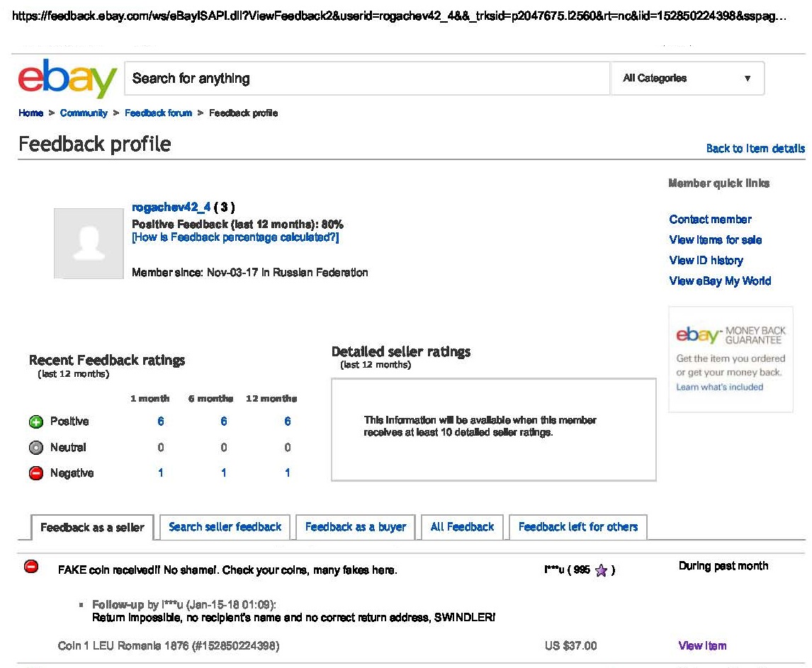Click View items for sale link
This screenshot has height=668, width=812.
(715, 240)
